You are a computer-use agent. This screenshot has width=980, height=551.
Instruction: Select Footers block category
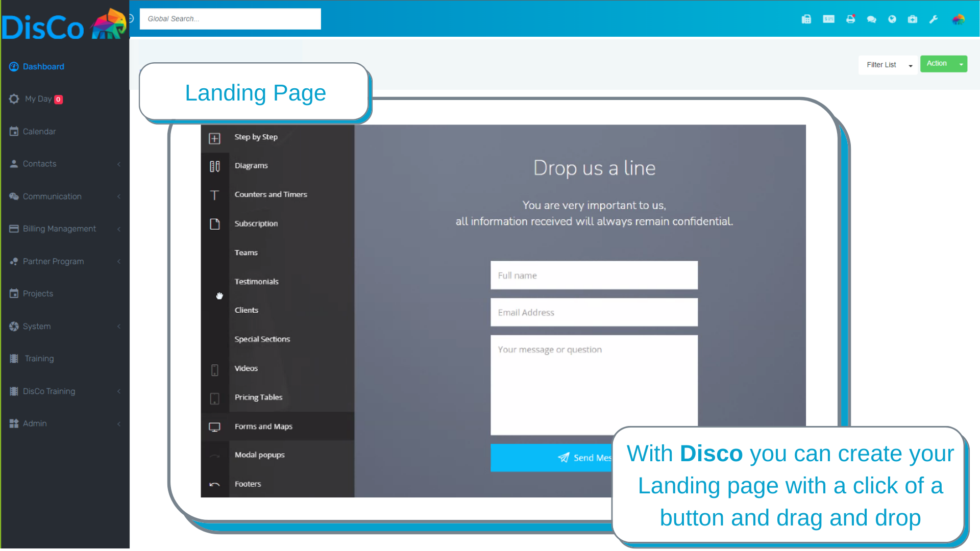(x=248, y=484)
